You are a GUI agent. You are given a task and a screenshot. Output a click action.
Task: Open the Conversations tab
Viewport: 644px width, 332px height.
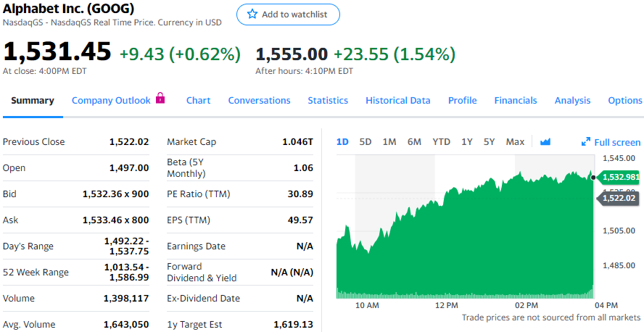tap(259, 101)
